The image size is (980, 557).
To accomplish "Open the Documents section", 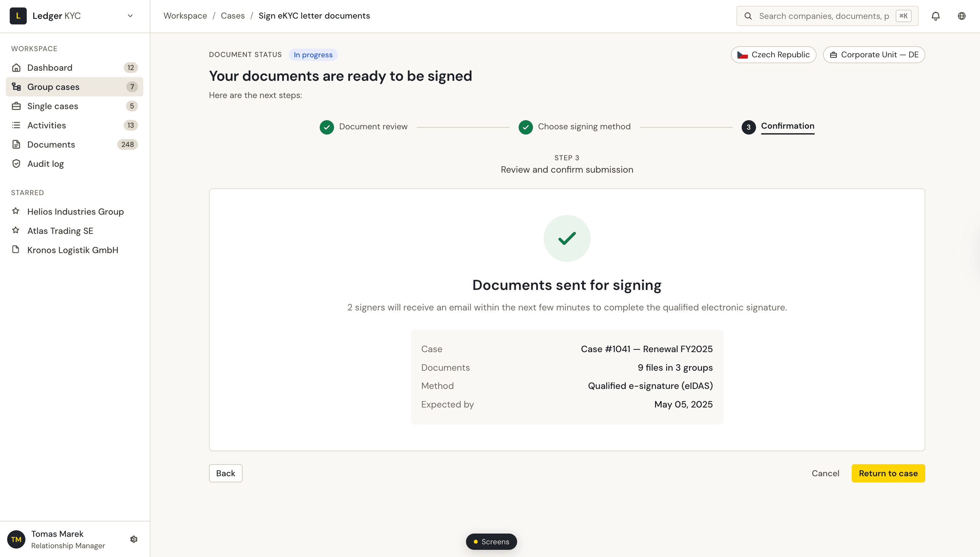I will pos(51,144).
